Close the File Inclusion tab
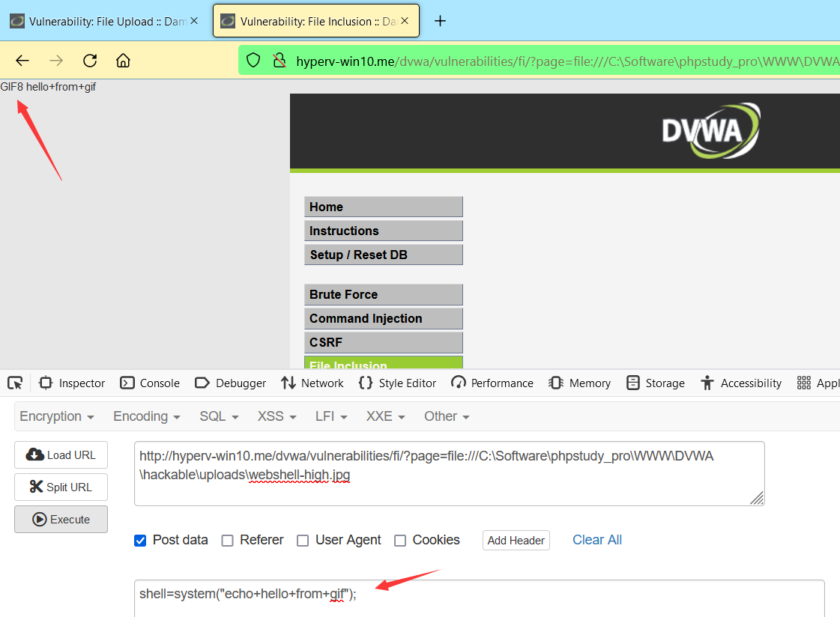The height and width of the screenshot is (617, 840). 405,21
